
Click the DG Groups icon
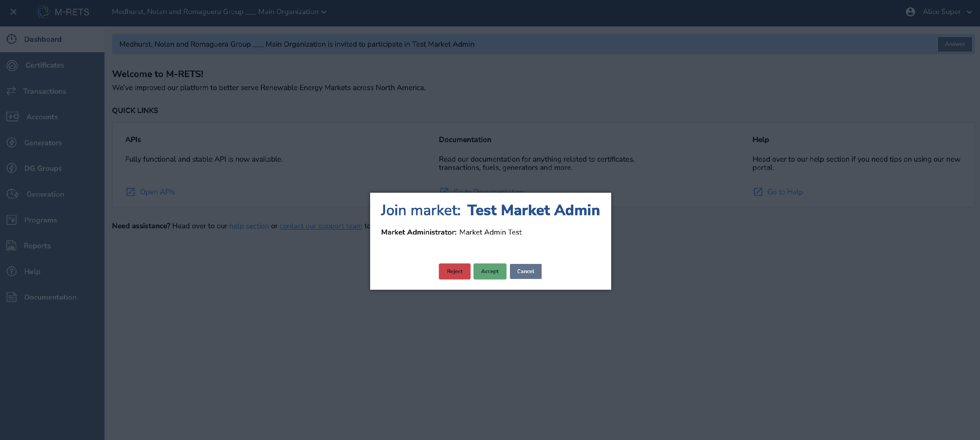[11, 168]
